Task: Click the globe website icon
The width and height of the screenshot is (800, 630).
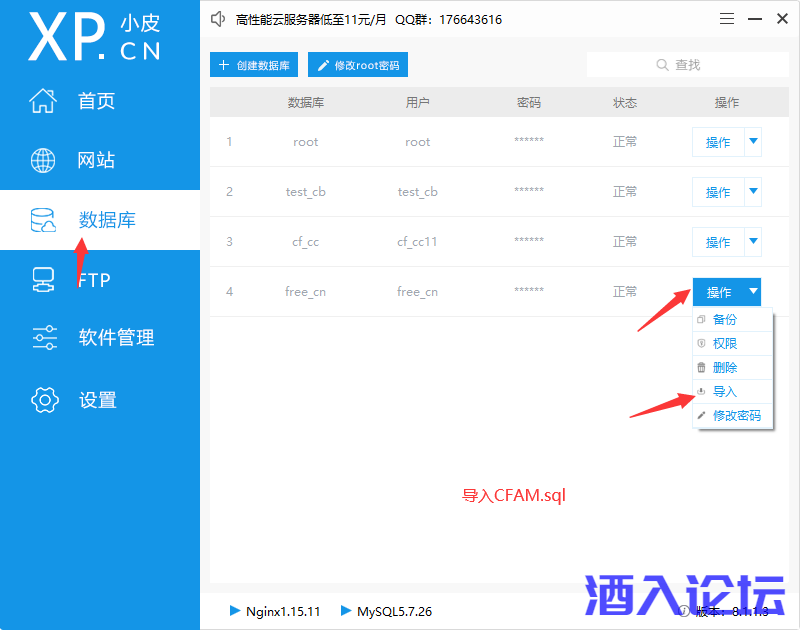Action: 43,160
